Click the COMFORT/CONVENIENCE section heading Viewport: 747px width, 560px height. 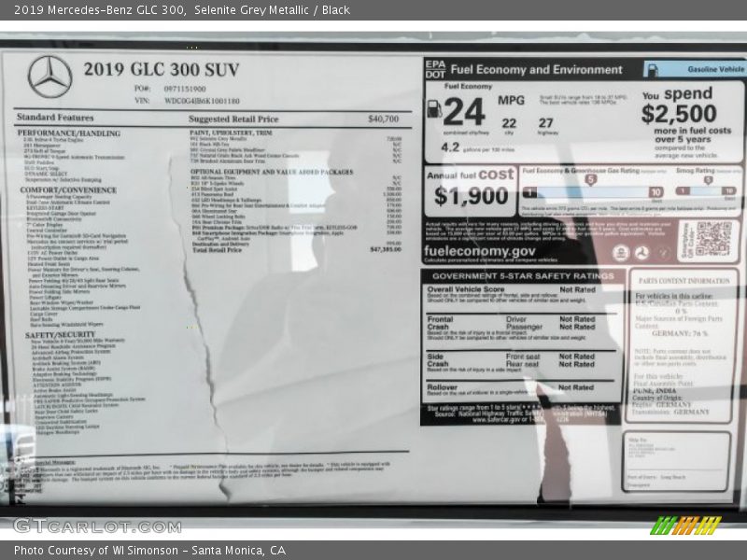click(68, 190)
